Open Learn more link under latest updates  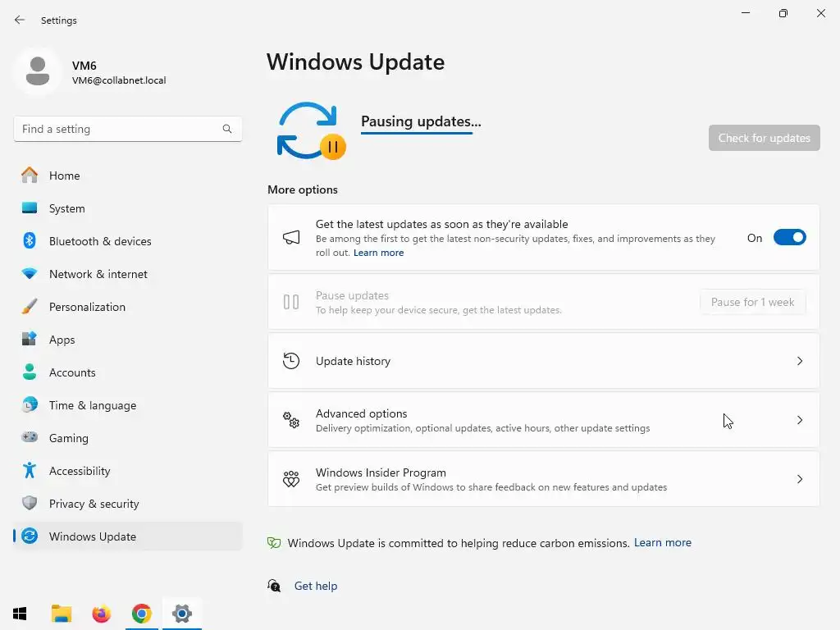[x=378, y=253]
